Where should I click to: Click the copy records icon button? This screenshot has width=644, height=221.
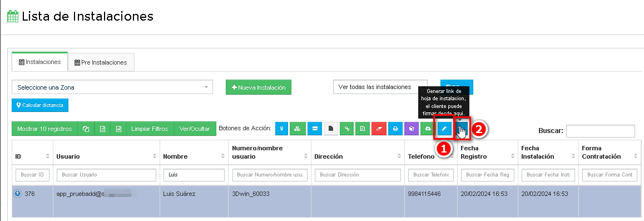click(86, 129)
